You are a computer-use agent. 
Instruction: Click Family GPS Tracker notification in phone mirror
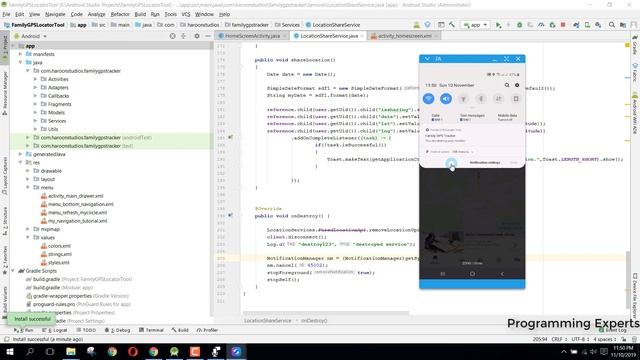pyautogui.click(x=472, y=136)
